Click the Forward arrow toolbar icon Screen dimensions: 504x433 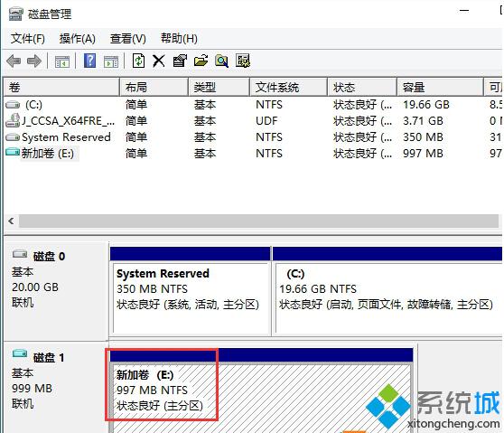pos(34,61)
